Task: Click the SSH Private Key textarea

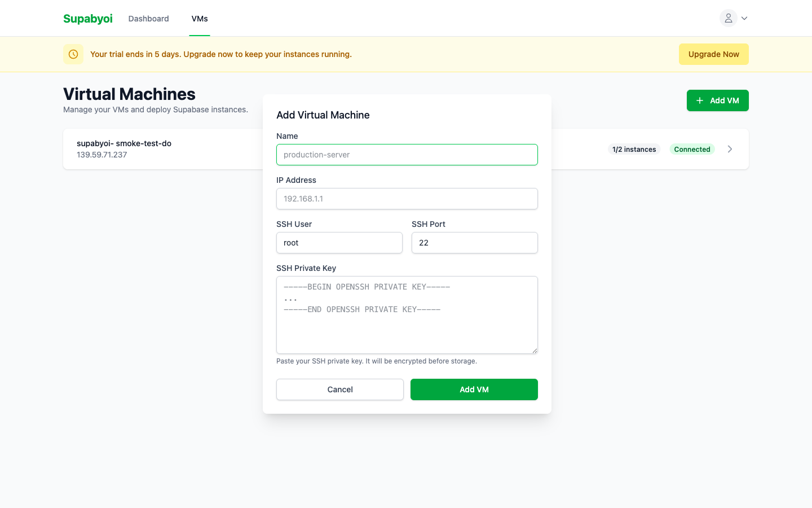Action: pyautogui.click(x=407, y=314)
